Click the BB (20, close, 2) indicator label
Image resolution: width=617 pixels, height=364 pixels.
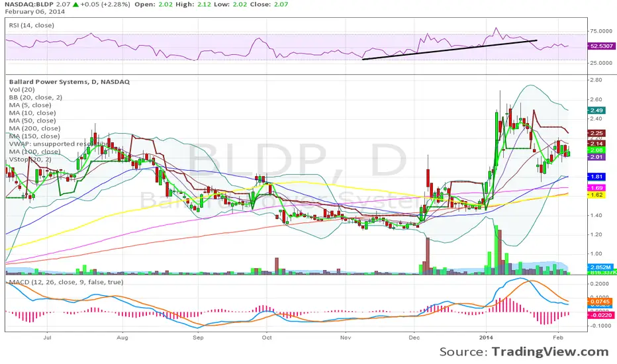(x=35, y=97)
